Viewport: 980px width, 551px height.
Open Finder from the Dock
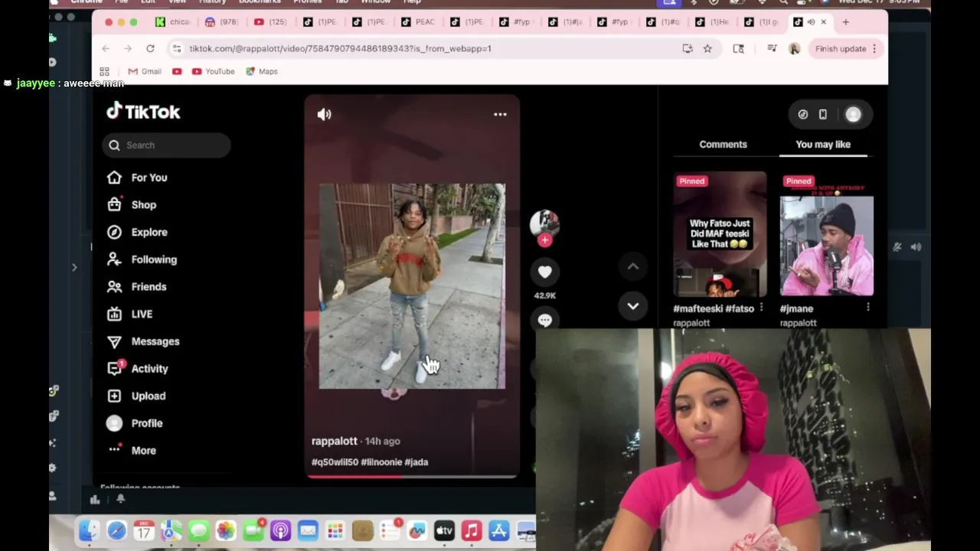pos(89,530)
